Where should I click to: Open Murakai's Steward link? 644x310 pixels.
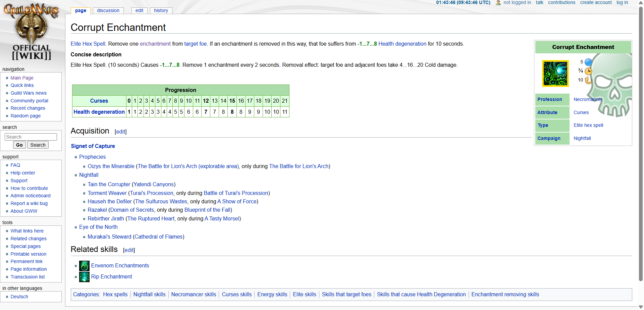click(x=109, y=237)
